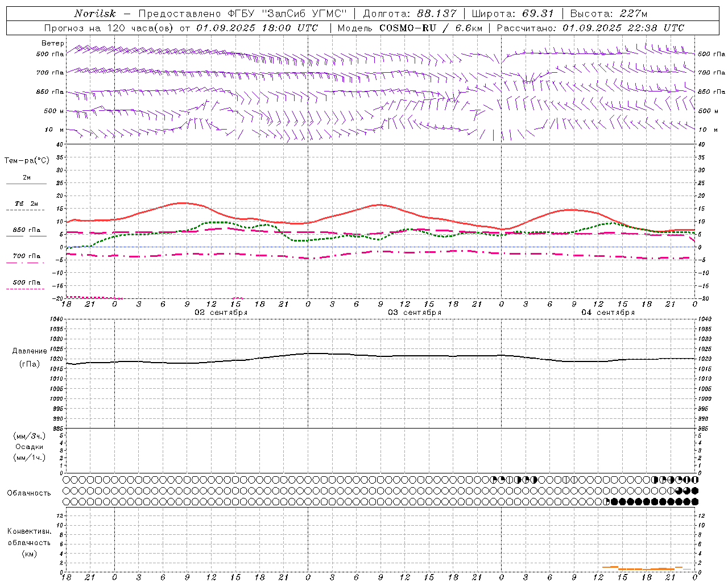Select the provider text "ЗапСиб УГМС"

pyautogui.click(x=304, y=14)
